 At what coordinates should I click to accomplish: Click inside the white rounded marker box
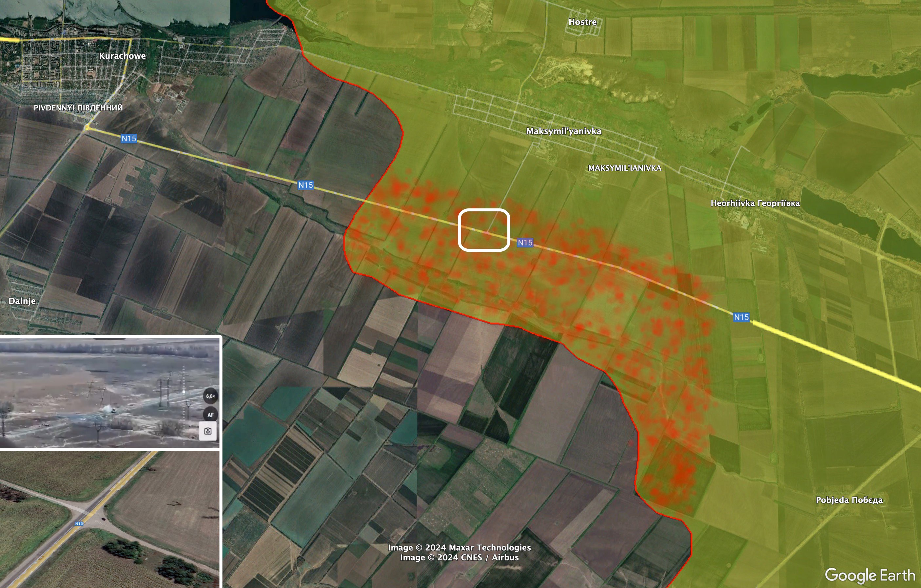[x=484, y=230]
